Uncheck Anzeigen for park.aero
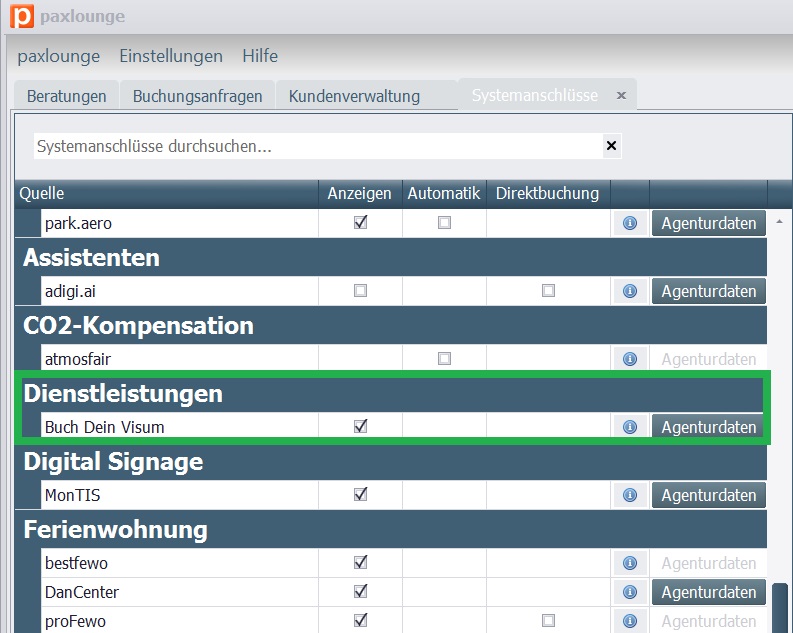This screenshot has width=793, height=633. tap(360, 222)
